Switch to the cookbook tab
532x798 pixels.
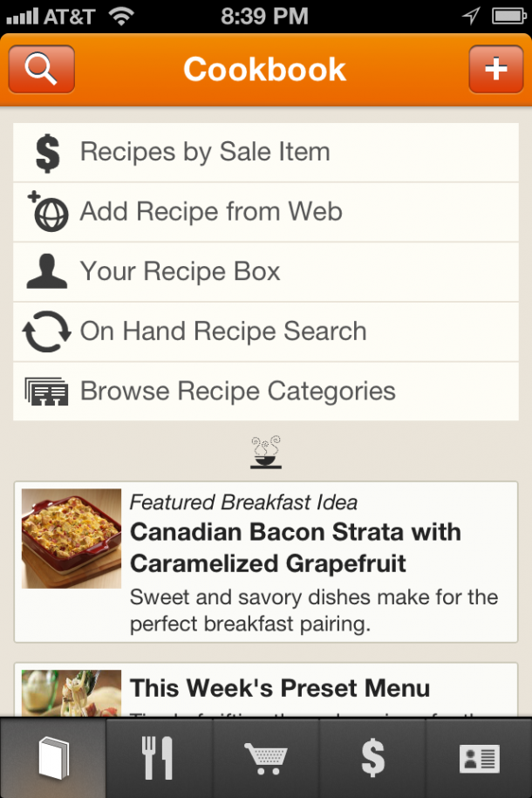click(53, 758)
